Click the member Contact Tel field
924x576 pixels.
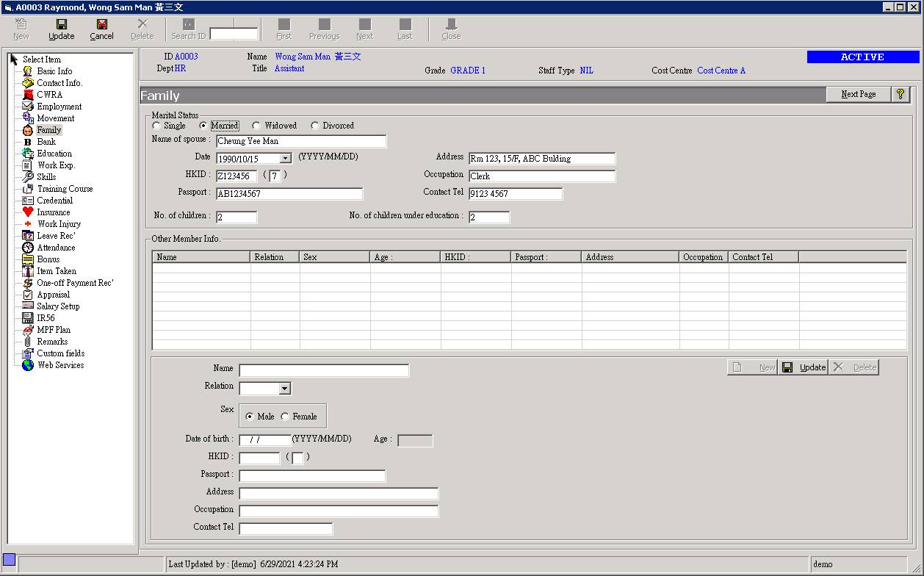coord(286,529)
